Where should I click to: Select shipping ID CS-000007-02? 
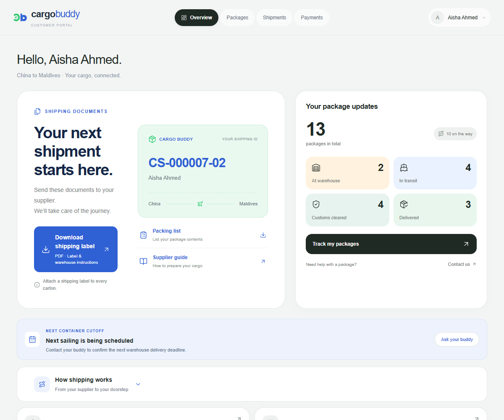coord(187,163)
